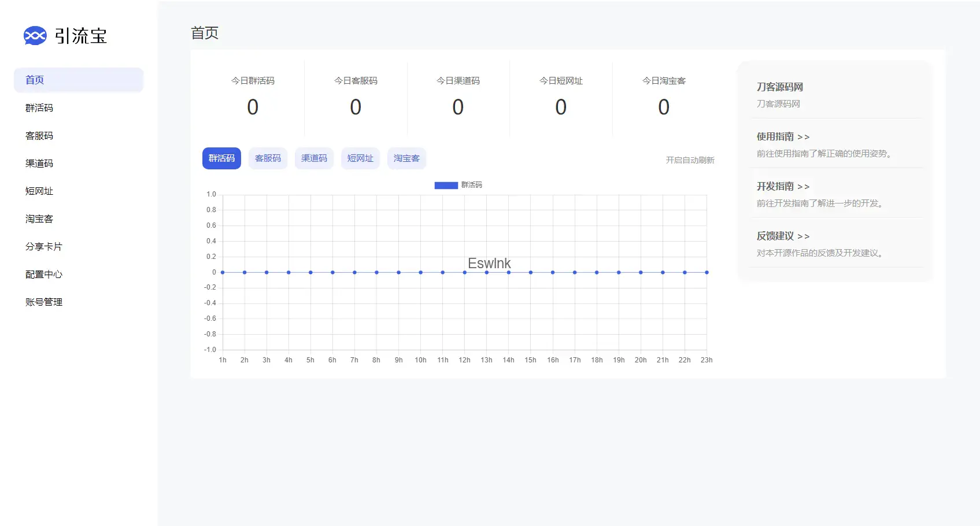
Task: Go to 群活码 in the sidebar
Action: click(x=39, y=108)
